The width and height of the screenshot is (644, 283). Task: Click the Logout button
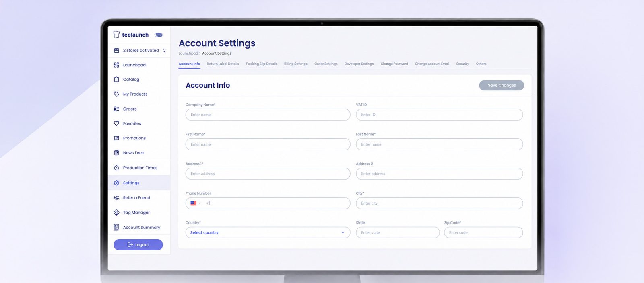pyautogui.click(x=138, y=245)
